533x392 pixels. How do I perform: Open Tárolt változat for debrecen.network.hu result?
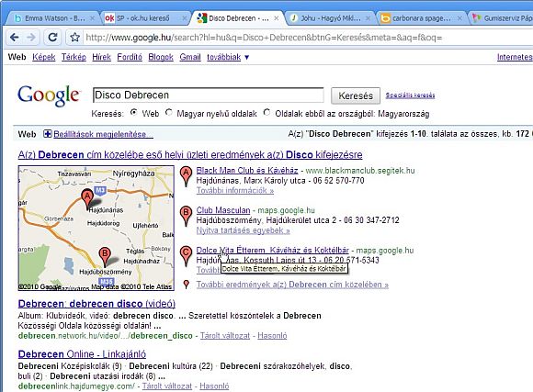point(225,336)
